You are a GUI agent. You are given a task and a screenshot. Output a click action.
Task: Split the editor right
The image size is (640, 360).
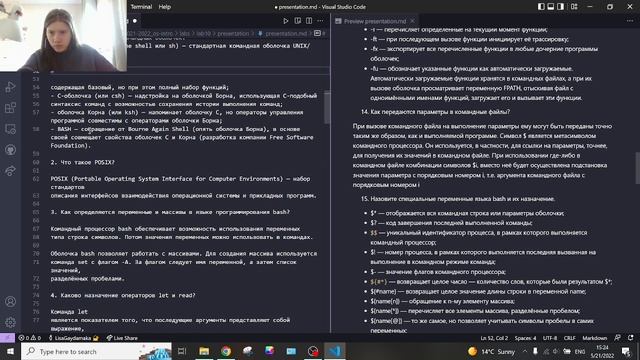pyautogui.click(x=309, y=21)
